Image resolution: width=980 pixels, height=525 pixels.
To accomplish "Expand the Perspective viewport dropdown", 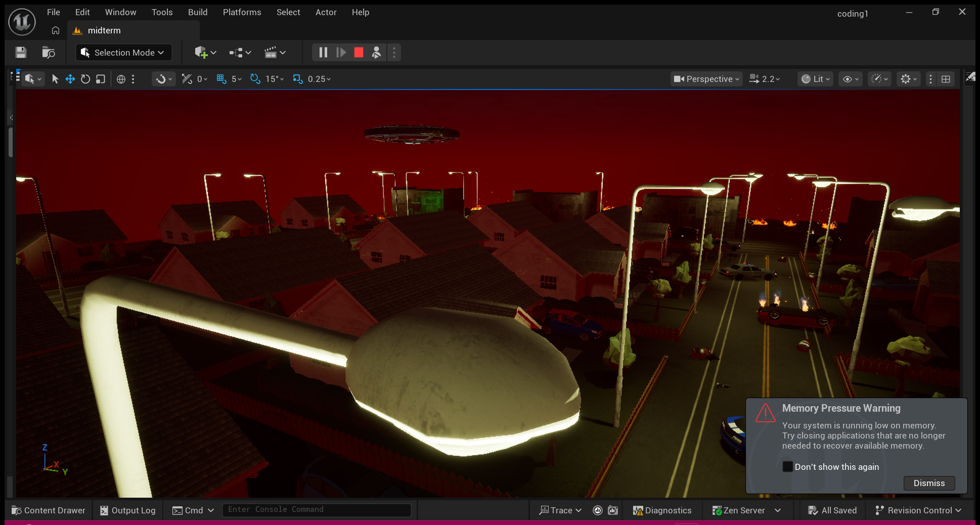I will 706,79.
